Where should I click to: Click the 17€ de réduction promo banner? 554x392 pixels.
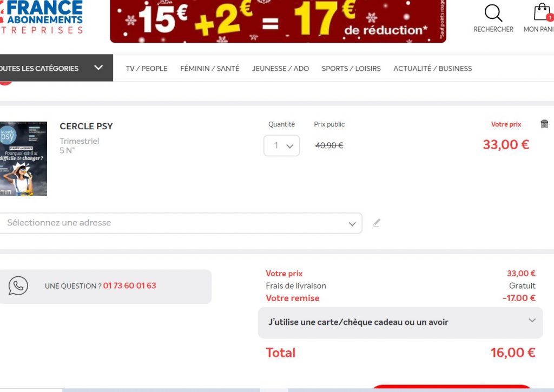278,21
